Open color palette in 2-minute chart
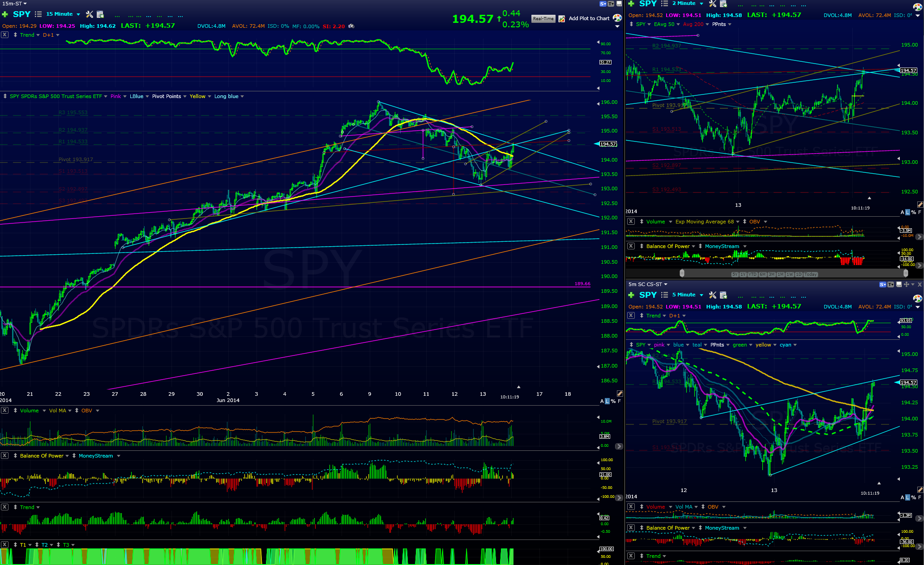This screenshot has height=565, width=924. pos(917,7)
